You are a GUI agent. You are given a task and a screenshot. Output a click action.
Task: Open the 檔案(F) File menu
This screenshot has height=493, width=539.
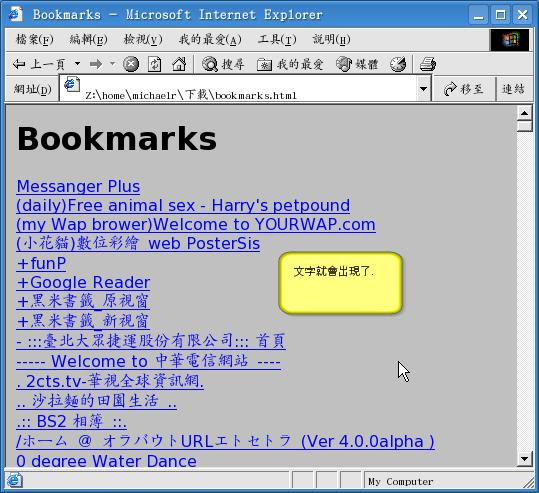pos(34,40)
